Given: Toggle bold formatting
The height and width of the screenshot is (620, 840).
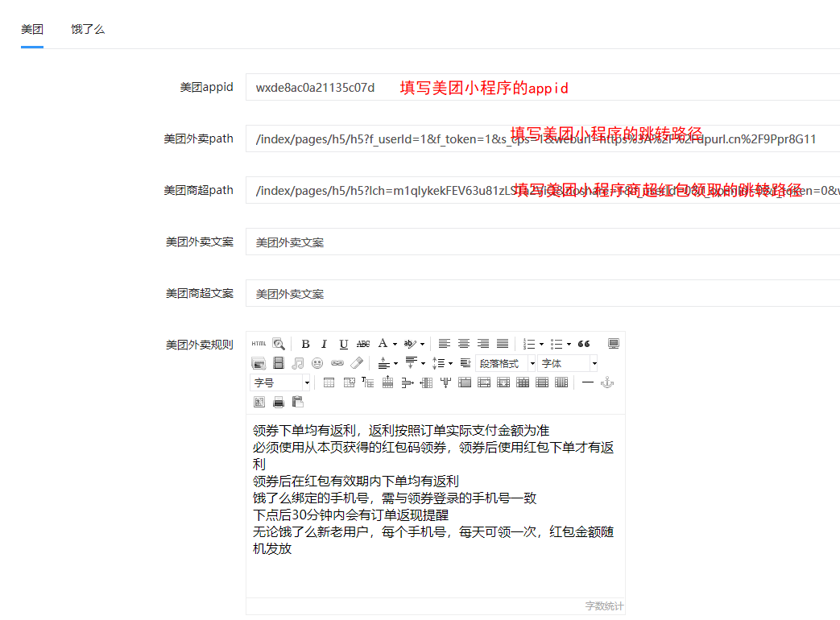Looking at the screenshot, I should point(305,344).
